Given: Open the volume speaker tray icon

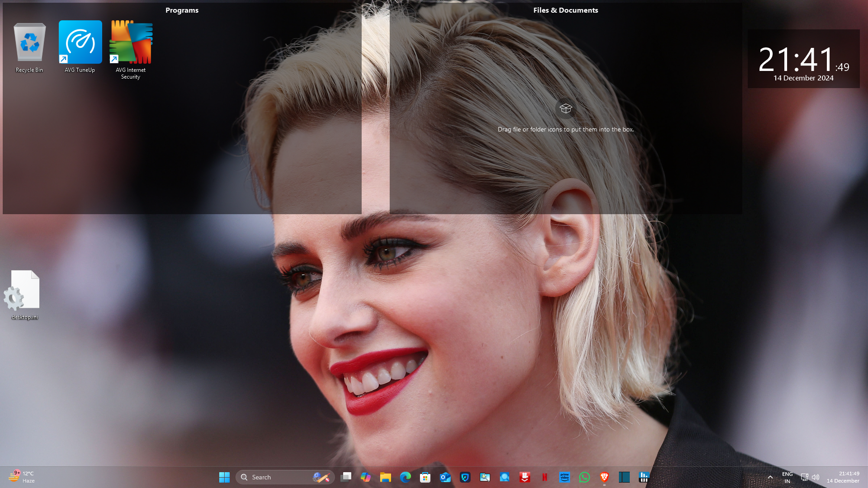Looking at the screenshot, I should [816, 477].
